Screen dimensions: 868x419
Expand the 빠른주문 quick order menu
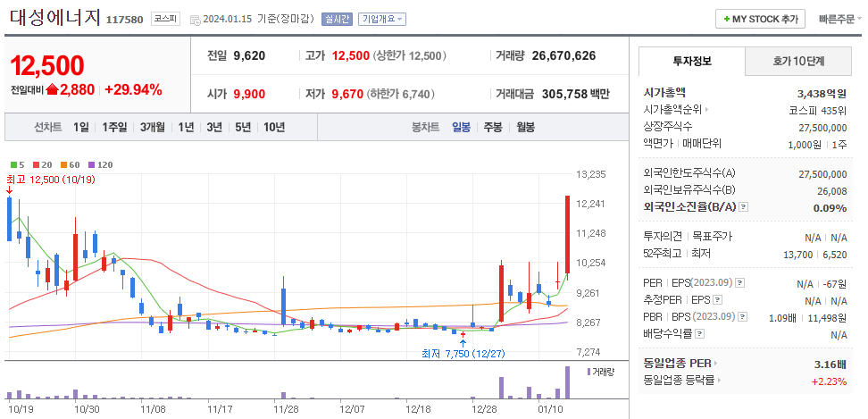(839, 19)
